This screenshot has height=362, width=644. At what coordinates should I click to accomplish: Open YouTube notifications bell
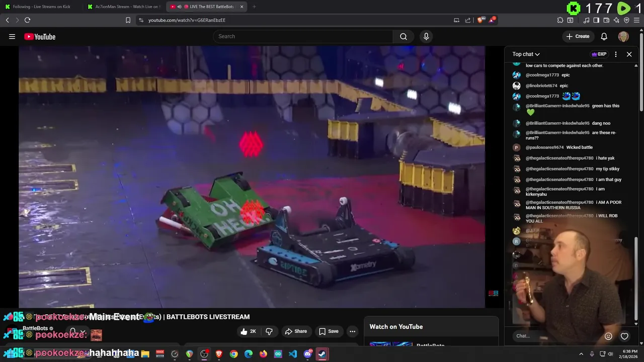(x=604, y=36)
